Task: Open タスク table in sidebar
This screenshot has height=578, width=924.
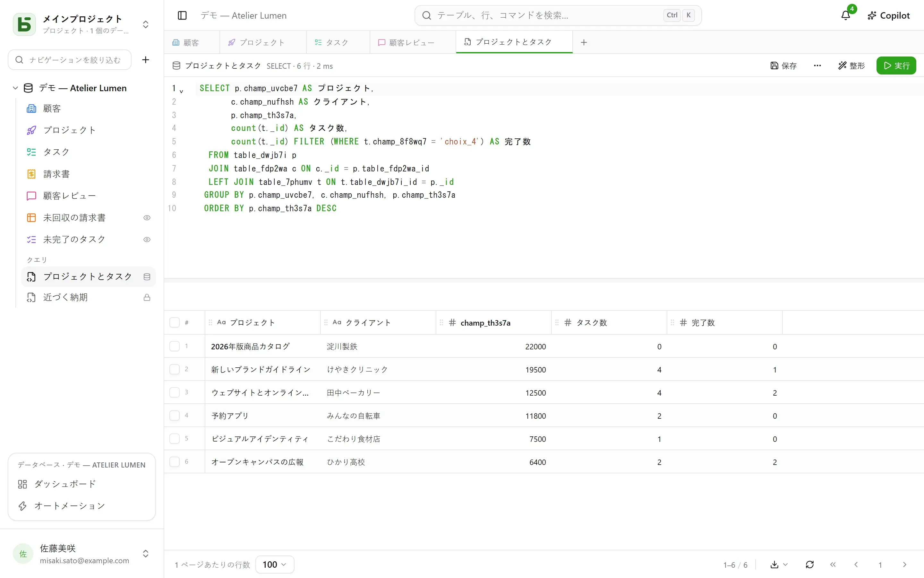Action: [x=89, y=152]
